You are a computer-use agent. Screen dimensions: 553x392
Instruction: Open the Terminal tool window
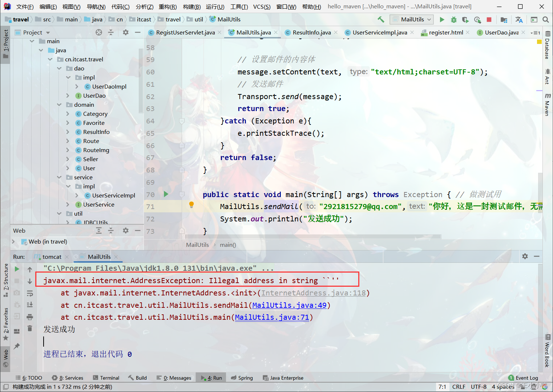[106, 378]
